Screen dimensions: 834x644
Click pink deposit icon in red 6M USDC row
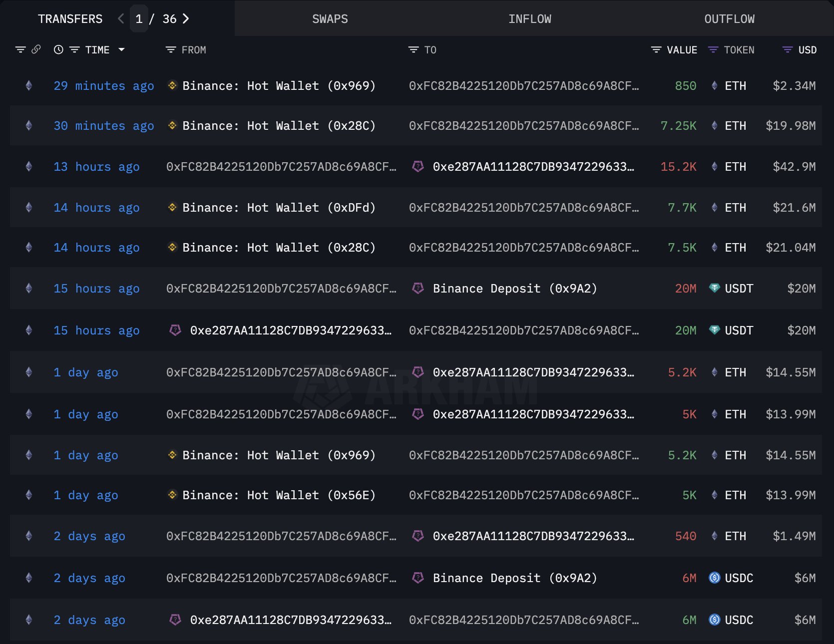tap(418, 578)
